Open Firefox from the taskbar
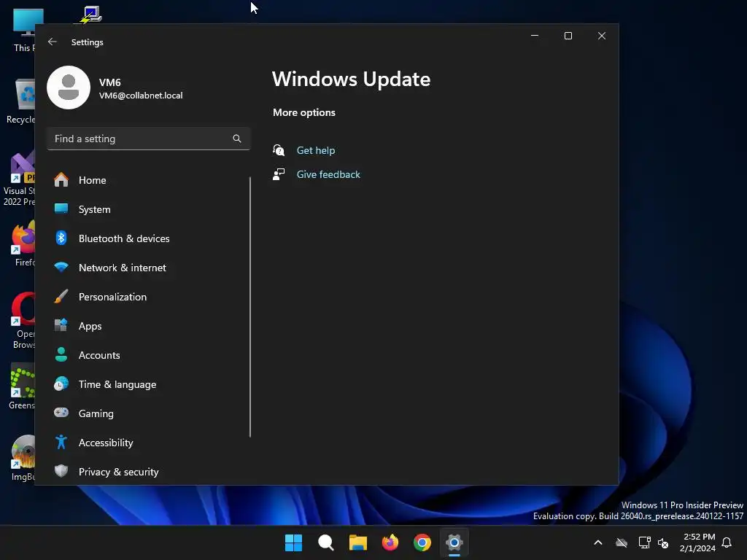 [390, 542]
